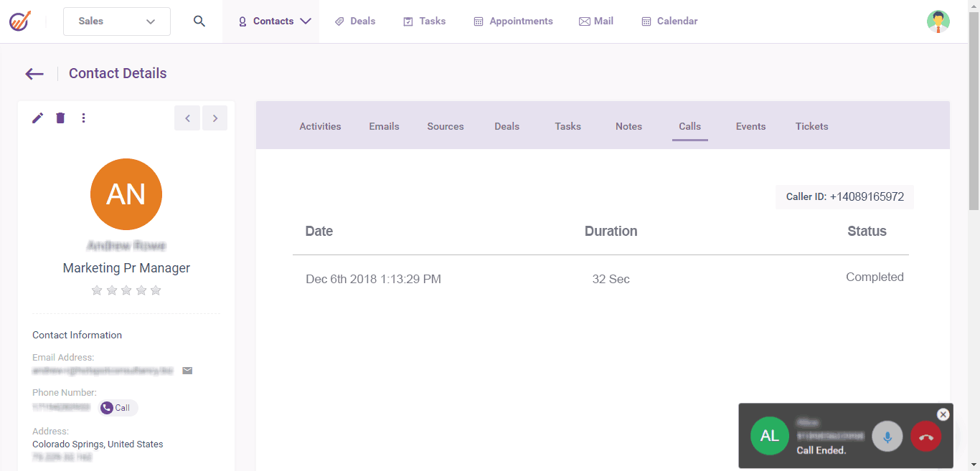Open the three-dot more options menu
Screen dimensions: 980x471
point(83,118)
